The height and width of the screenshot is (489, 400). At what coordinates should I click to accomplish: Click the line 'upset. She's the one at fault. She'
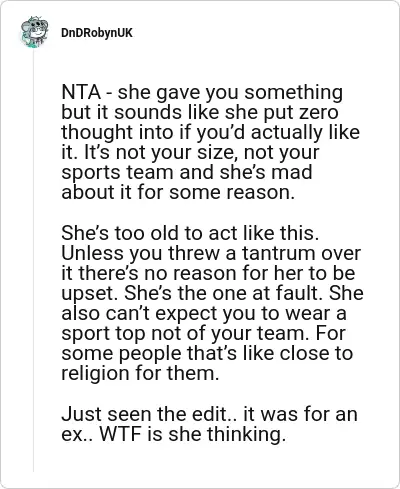[212, 294]
